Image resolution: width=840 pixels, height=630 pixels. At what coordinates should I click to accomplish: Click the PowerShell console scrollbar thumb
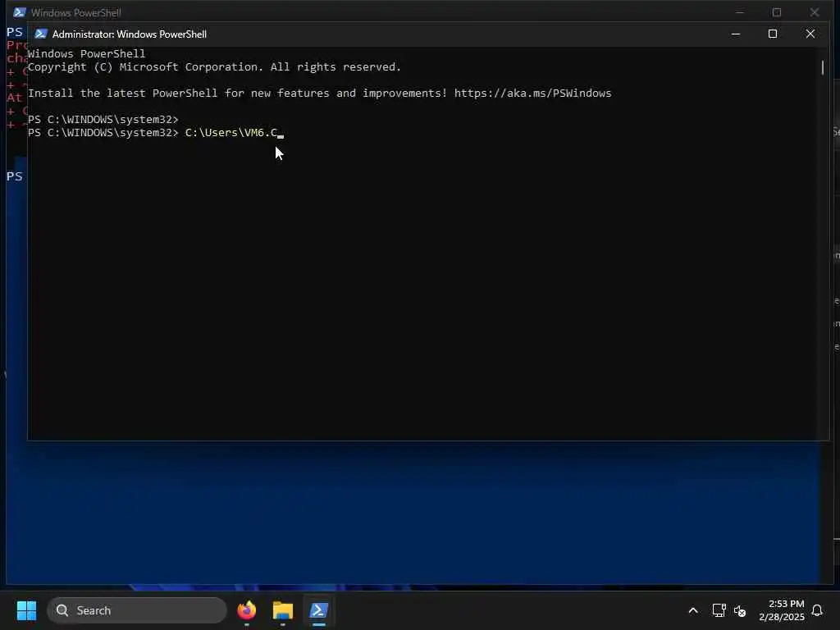pos(823,67)
